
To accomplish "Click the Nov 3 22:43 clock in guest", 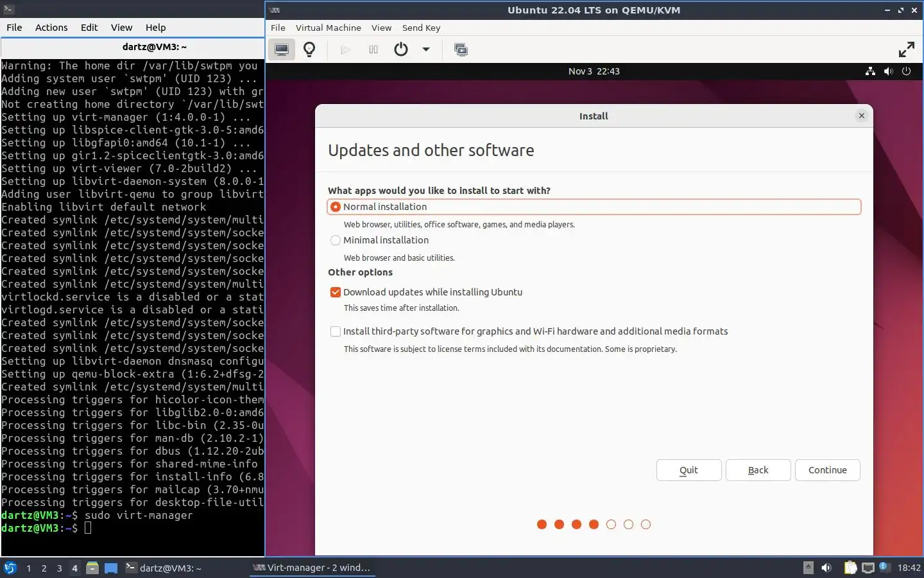I will 594,71.
